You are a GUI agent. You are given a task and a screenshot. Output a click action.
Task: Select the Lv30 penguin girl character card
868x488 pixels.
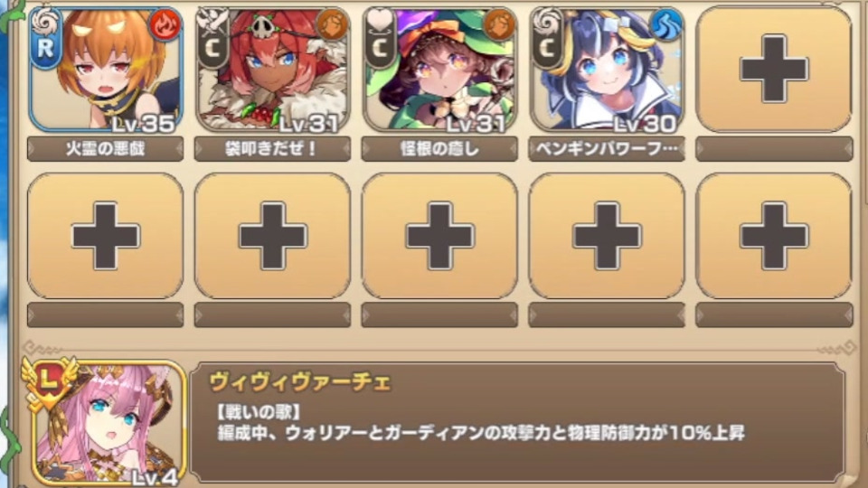point(607,70)
